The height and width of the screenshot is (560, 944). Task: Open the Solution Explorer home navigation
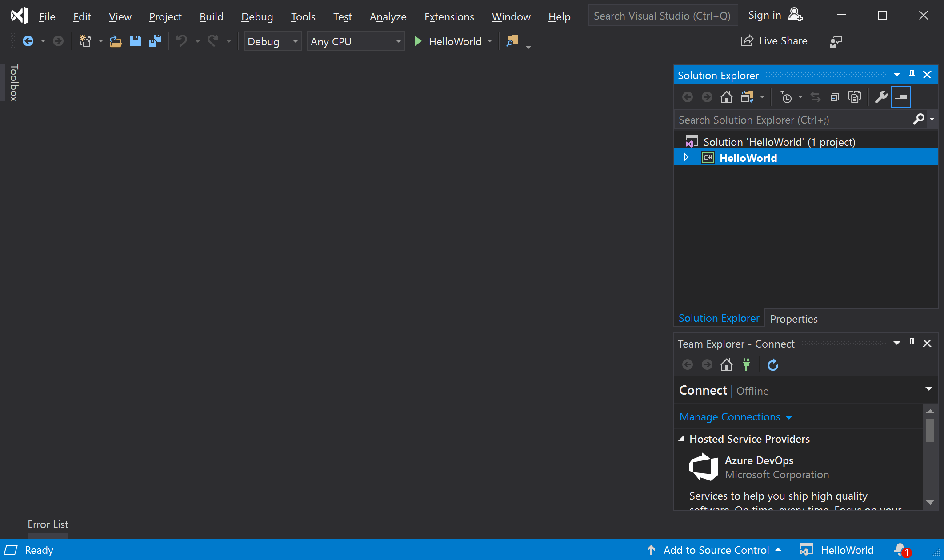coord(726,96)
